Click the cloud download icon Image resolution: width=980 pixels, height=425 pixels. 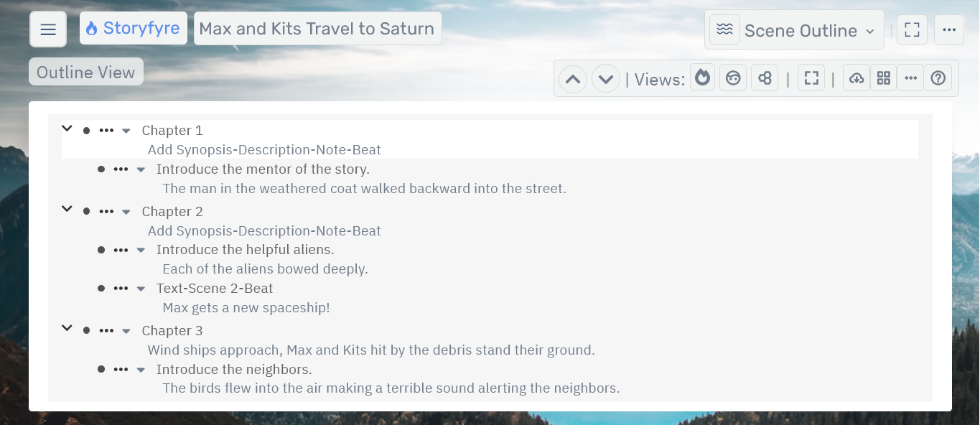857,78
